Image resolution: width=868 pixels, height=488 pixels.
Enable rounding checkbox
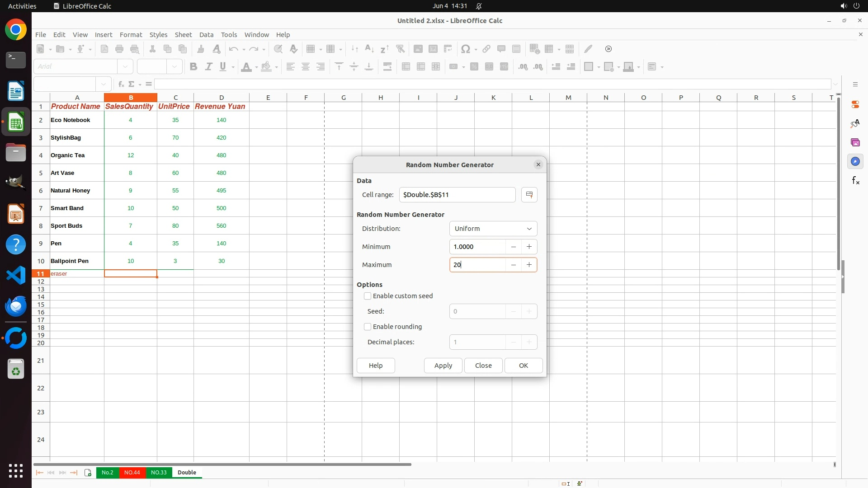[368, 327]
